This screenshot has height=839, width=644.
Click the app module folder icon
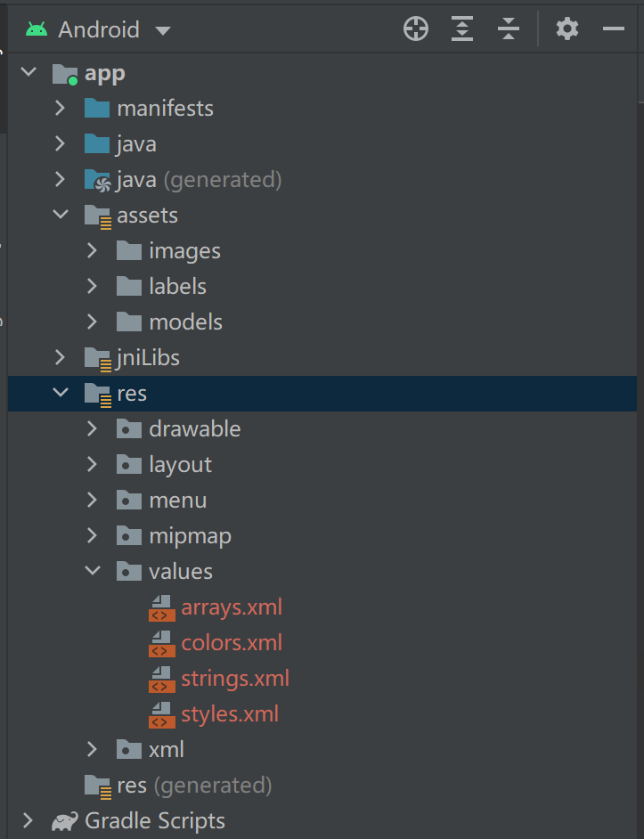65,73
